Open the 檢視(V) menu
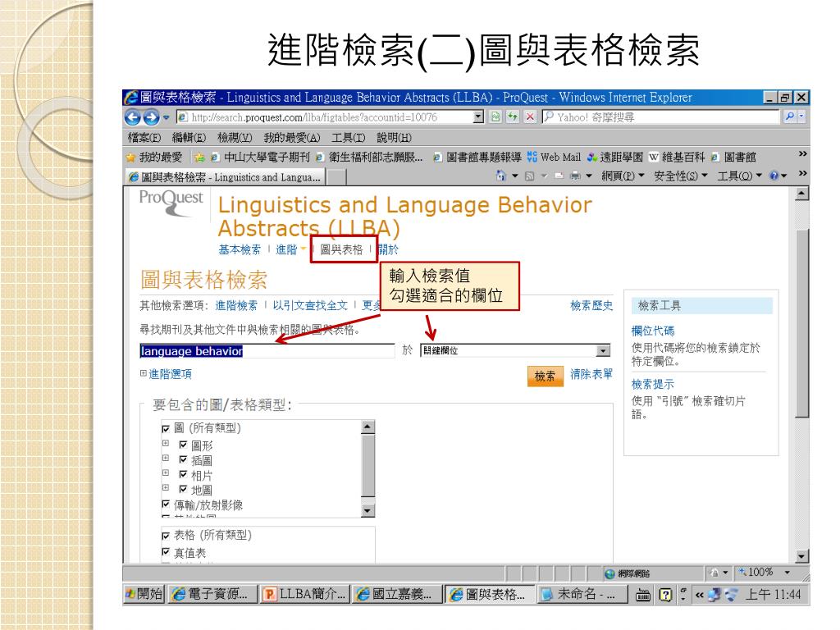 pos(235,138)
